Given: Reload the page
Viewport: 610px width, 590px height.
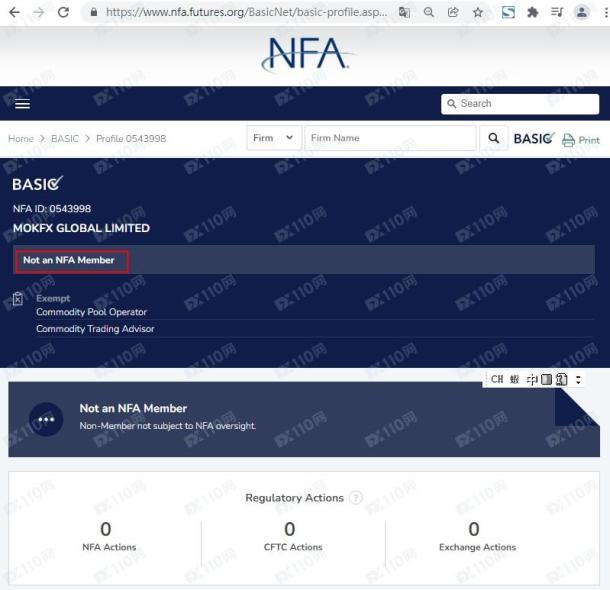Looking at the screenshot, I should (63, 12).
